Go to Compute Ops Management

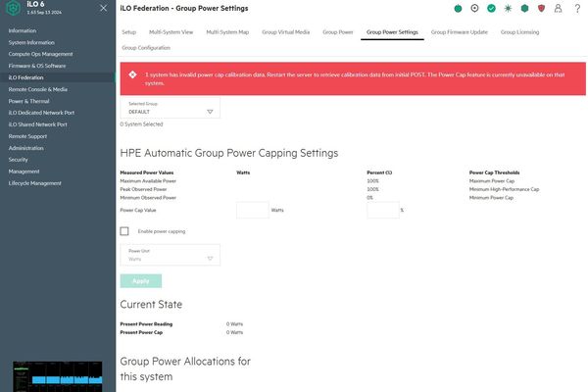(40, 54)
